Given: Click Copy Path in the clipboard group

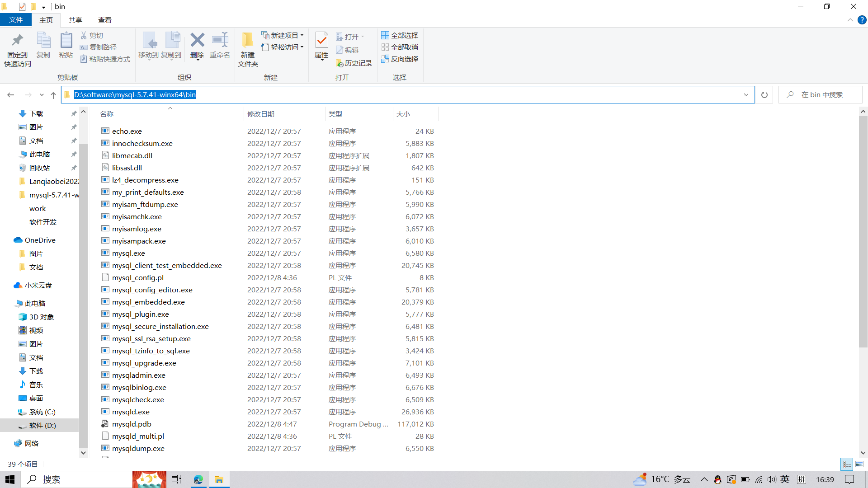Looking at the screenshot, I should [x=99, y=47].
